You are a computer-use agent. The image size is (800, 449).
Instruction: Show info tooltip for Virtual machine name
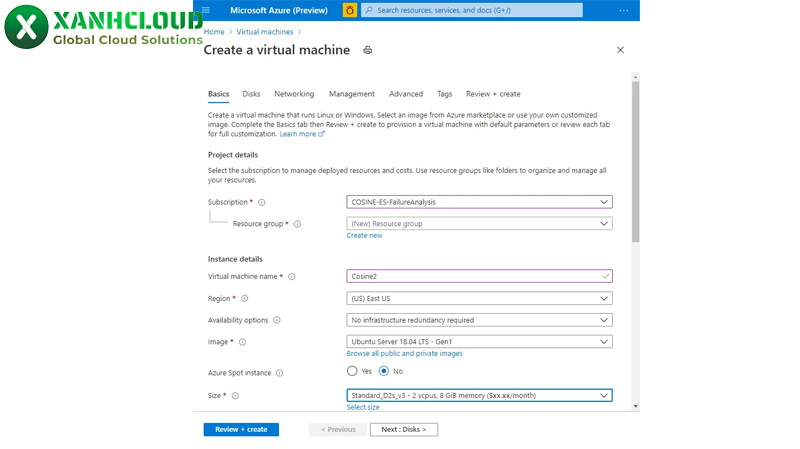pos(292,277)
